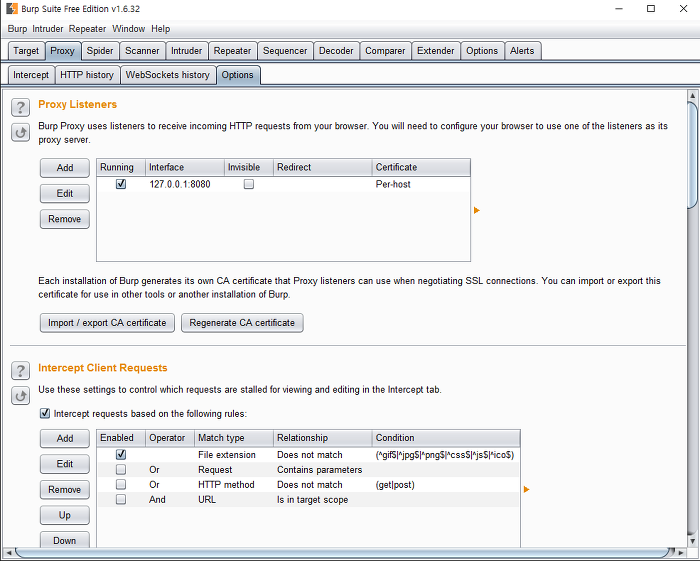This screenshot has width=700, height=561.
Task: Switch to the Comparer tab
Action: click(385, 51)
